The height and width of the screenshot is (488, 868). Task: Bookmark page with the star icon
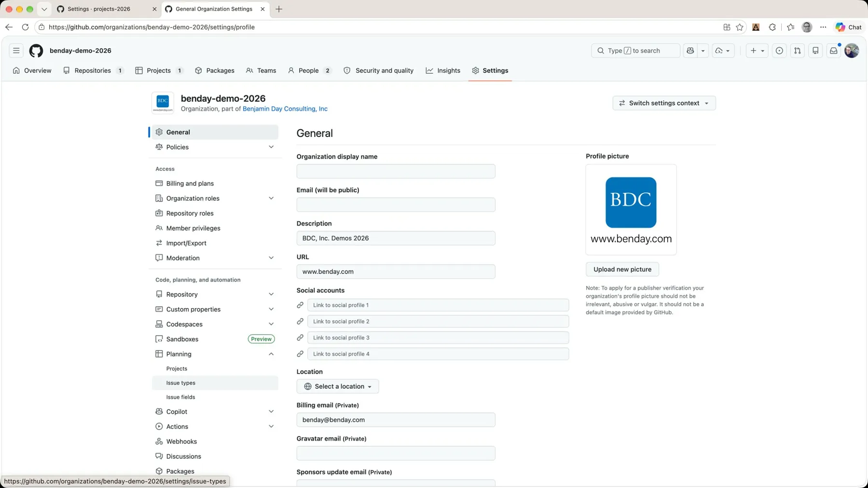pyautogui.click(x=740, y=27)
